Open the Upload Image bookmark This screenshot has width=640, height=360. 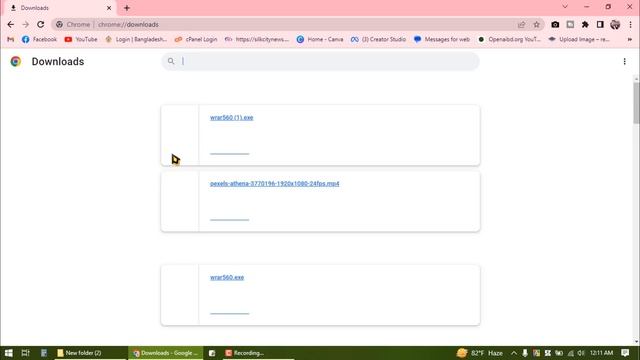[579, 39]
